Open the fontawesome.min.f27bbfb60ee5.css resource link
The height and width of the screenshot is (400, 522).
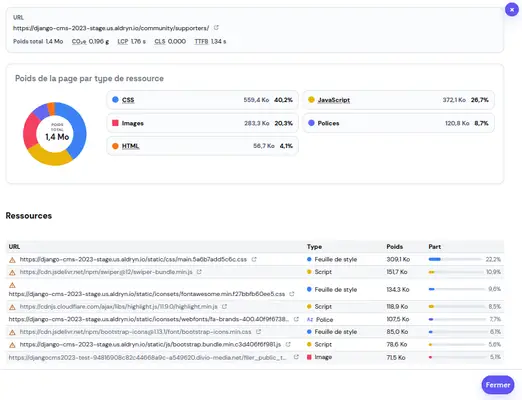[x=147, y=294]
